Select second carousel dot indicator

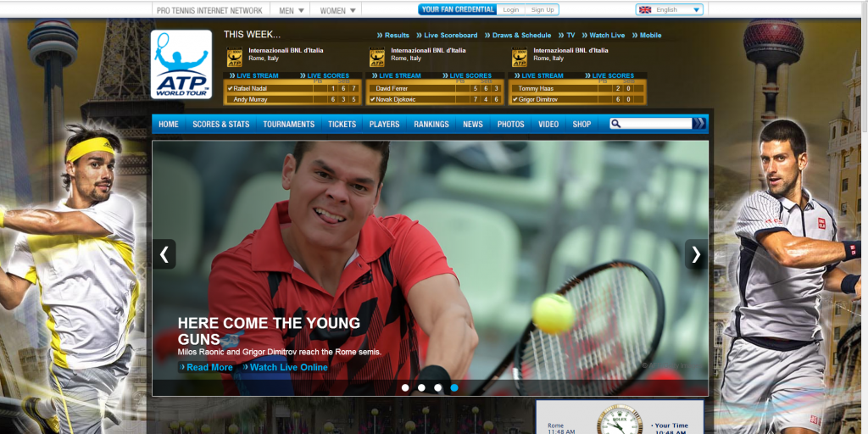(421, 387)
